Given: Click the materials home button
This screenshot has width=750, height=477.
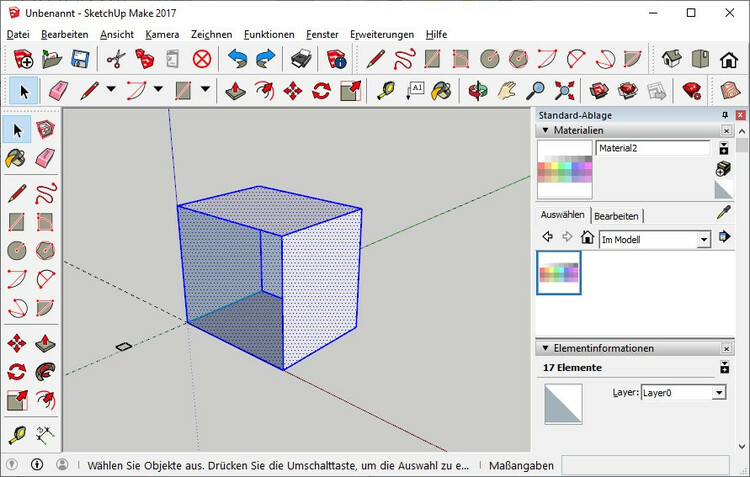Looking at the screenshot, I should click(x=587, y=238).
